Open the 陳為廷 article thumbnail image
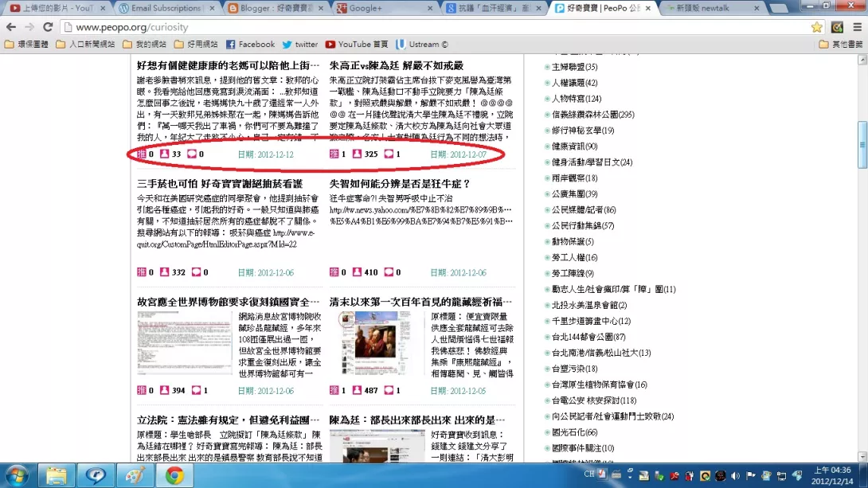 [x=377, y=446]
